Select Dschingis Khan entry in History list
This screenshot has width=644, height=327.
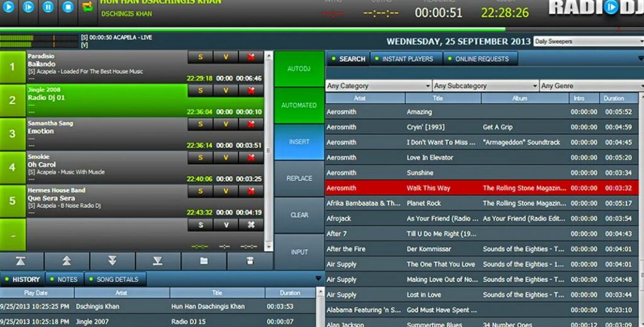point(158,306)
